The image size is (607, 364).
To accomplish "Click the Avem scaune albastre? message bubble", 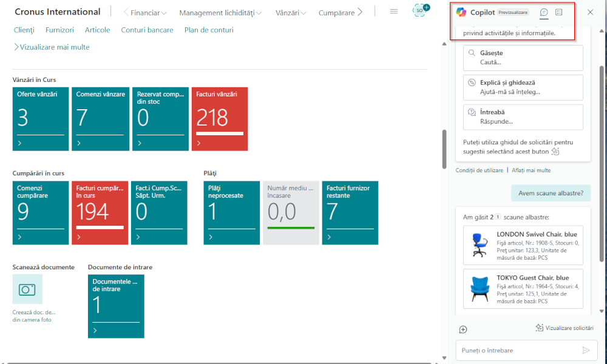I will click(551, 193).
